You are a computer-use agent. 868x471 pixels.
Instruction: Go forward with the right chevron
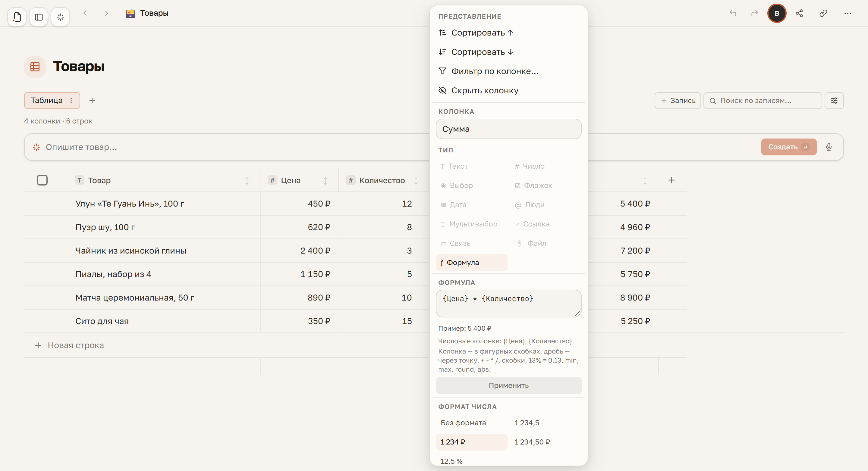coord(106,13)
